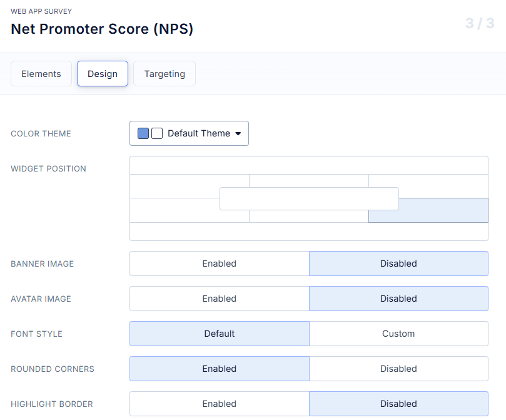Image resolution: width=506 pixels, height=420 pixels.
Task: Open the Default Theme color dropdown
Action: tap(189, 133)
